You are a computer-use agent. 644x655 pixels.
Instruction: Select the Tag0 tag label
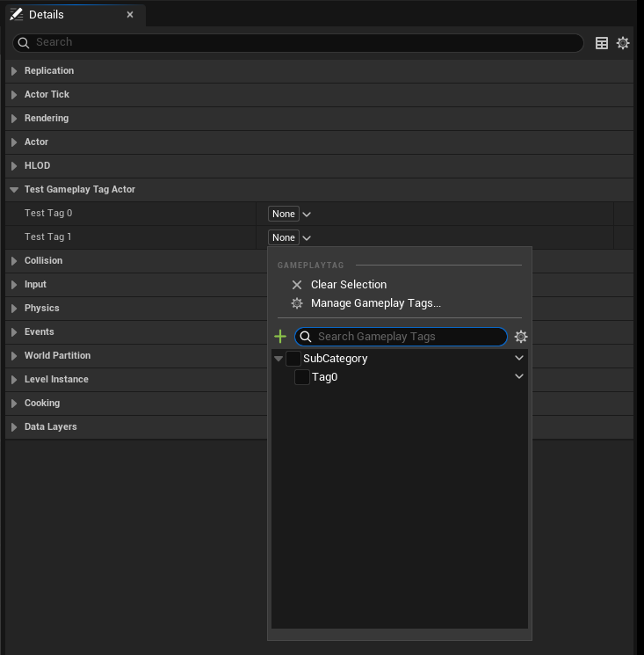tap(324, 377)
